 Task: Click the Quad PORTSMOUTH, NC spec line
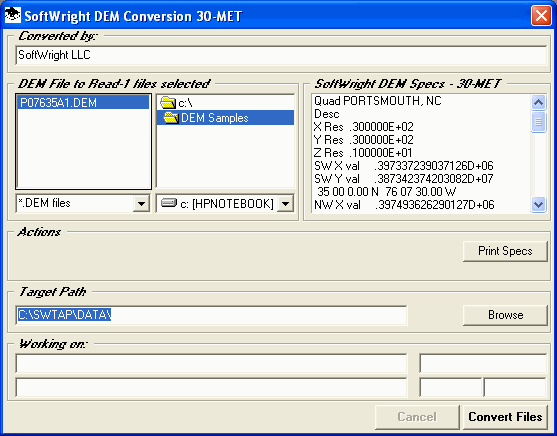click(x=378, y=101)
